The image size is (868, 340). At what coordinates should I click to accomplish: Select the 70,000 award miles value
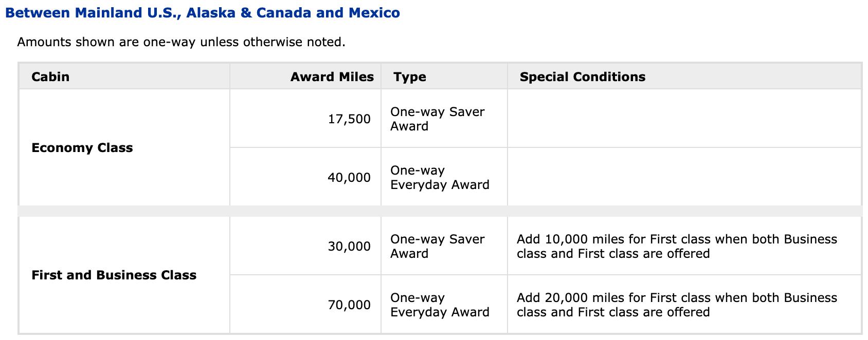point(349,305)
